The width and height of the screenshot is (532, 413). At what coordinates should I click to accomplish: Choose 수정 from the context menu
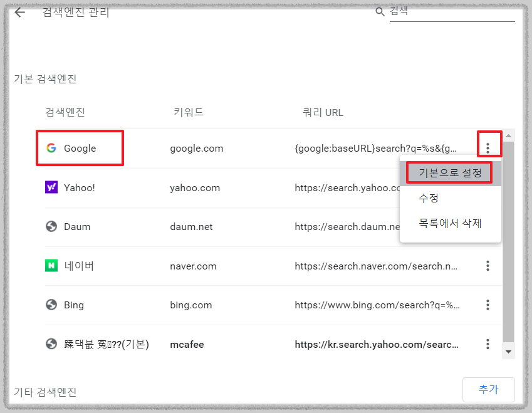(x=451, y=198)
